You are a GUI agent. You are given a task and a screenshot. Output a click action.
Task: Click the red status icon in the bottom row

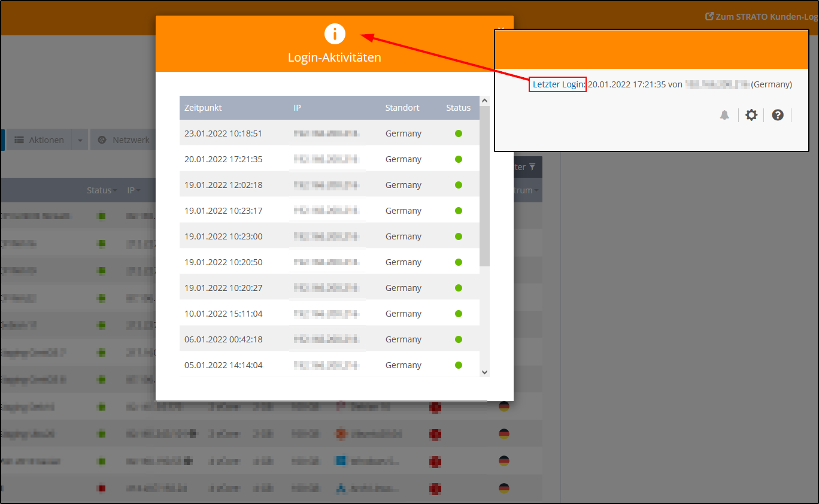coord(102,488)
